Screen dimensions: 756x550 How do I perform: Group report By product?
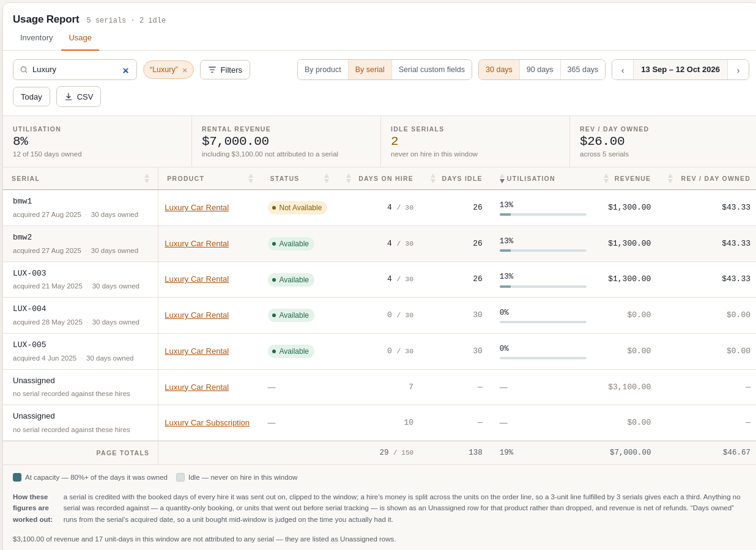point(323,70)
